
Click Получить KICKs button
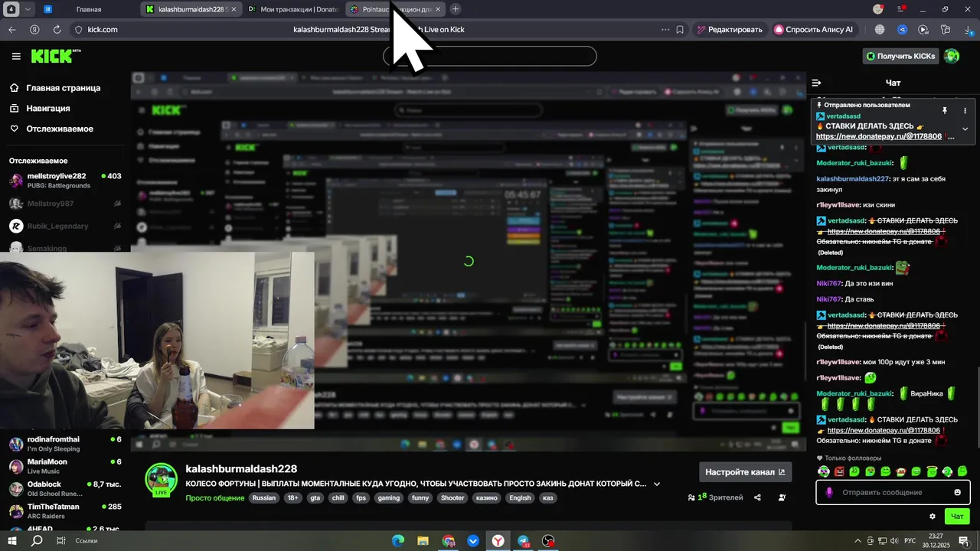point(900,56)
